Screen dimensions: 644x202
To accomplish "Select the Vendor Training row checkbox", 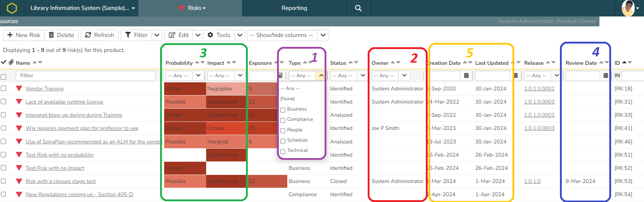I will [x=4, y=89].
